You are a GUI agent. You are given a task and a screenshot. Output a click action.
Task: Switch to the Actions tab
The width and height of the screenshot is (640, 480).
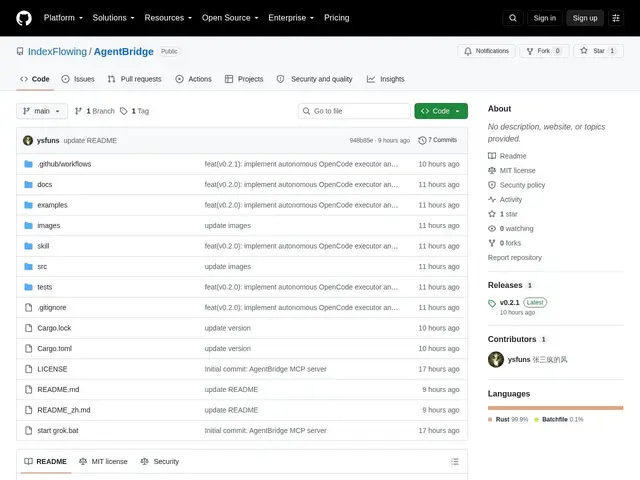tap(193, 79)
